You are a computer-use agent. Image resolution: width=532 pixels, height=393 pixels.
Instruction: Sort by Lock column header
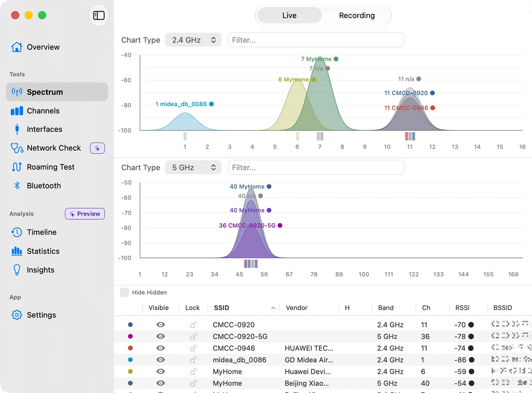click(192, 308)
